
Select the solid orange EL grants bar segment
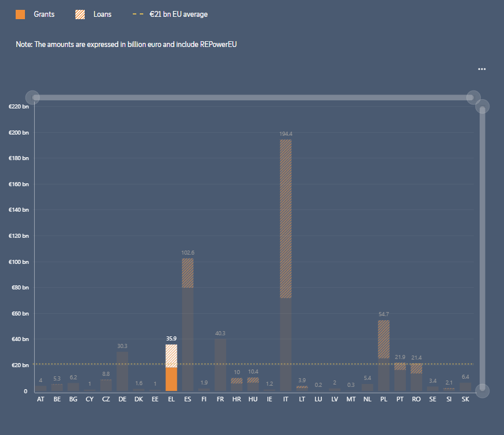pos(171,379)
